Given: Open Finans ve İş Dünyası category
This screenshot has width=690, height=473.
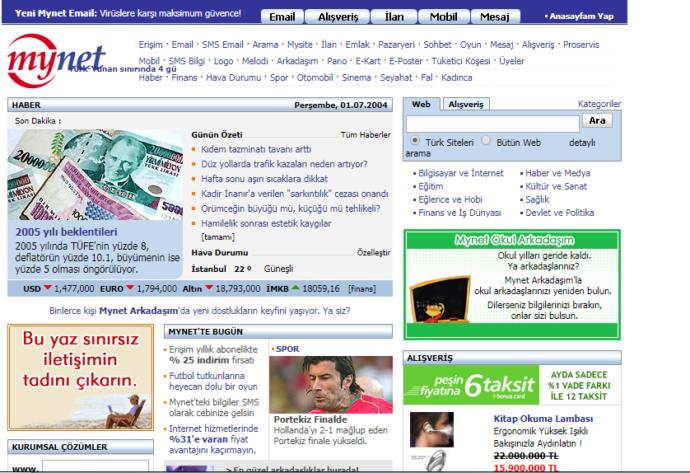Looking at the screenshot, I should [x=459, y=213].
